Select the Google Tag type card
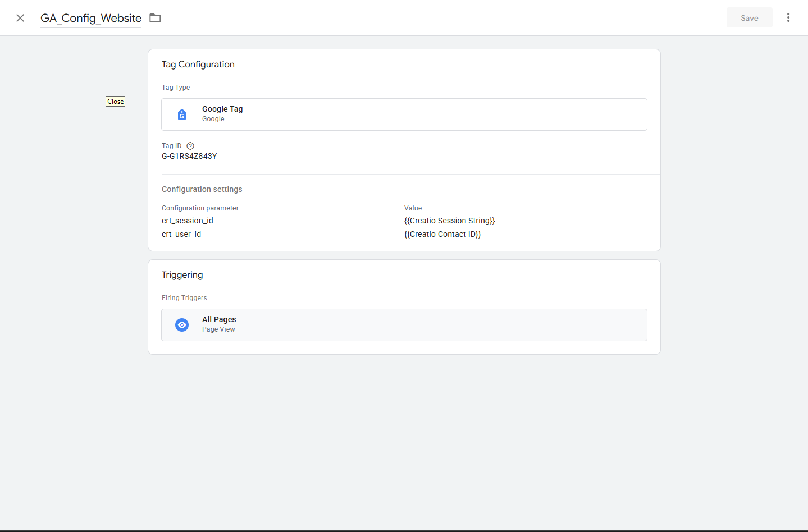 pyautogui.click(x=404, y=114)
